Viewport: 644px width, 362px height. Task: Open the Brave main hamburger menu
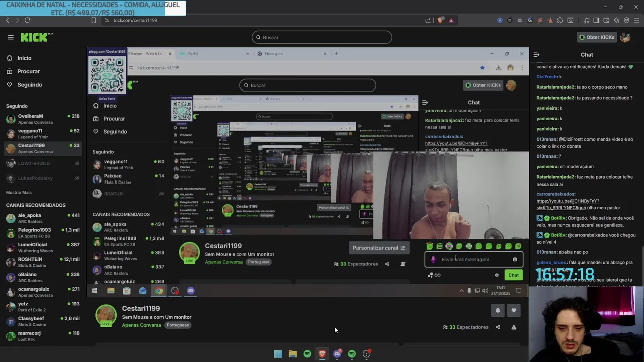(x=636, y=20)
